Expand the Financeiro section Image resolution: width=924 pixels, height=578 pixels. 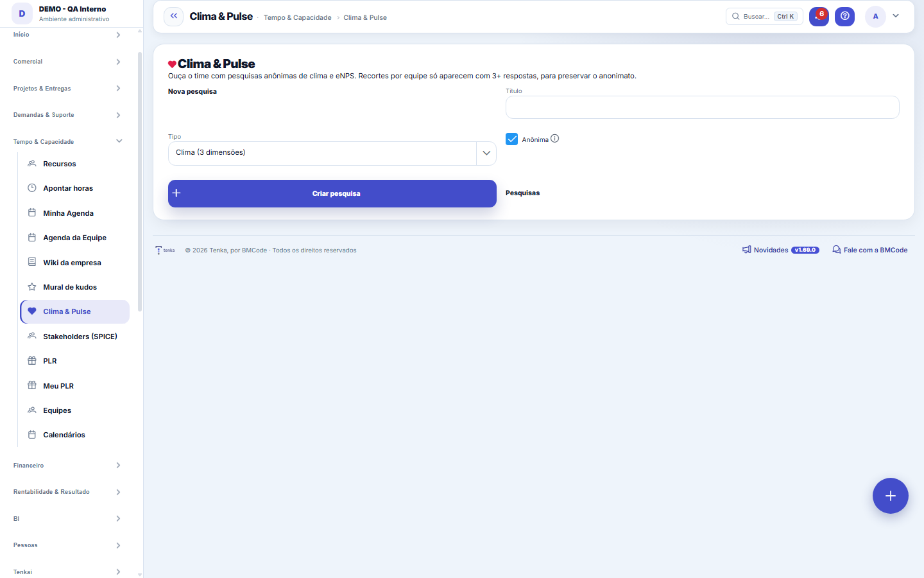coord(67,466)
